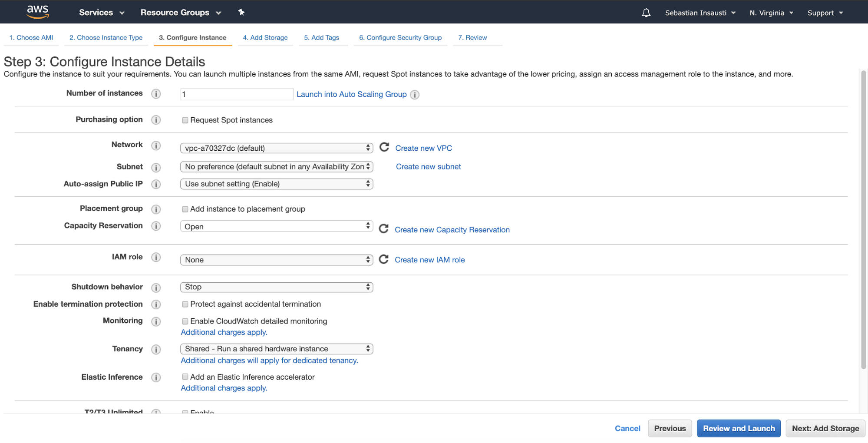Show info icon for Capacity Reservation

pos(156,226)
